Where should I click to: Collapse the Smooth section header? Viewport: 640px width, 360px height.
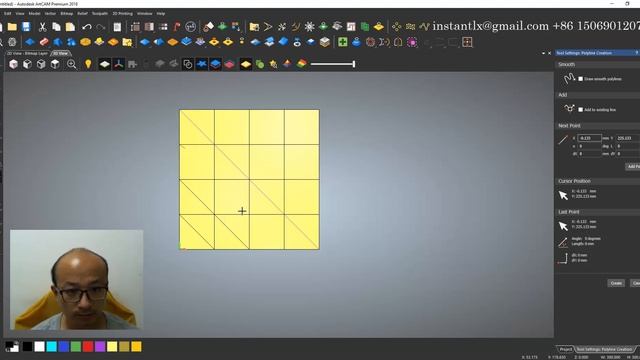pyautogui.click(x=597, y=64)
